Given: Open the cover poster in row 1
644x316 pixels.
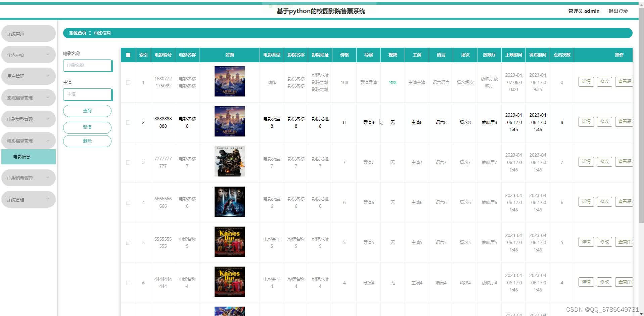Looking at the screenshot, I should (x=230, y=81).
